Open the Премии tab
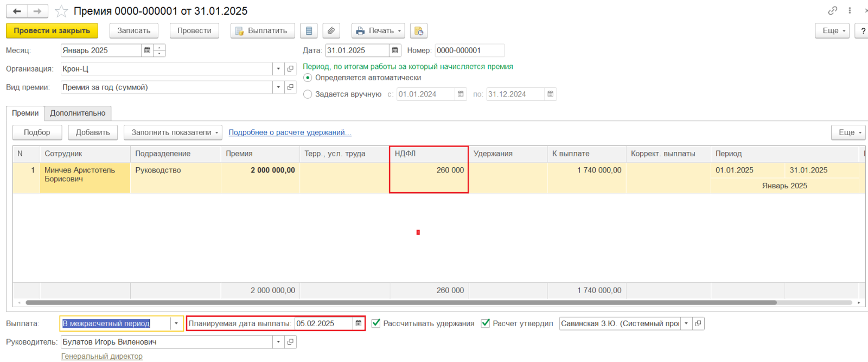This screenshot has width=868, height=362. point(25,113)
